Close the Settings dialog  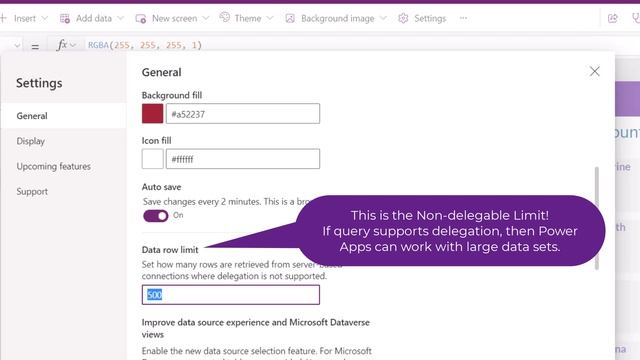[595, 71]
